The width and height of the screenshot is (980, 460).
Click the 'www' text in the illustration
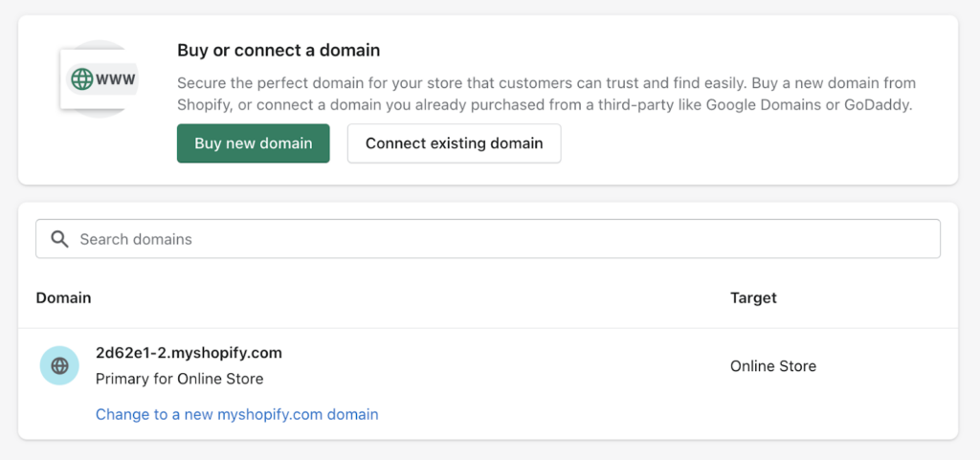pyautogui.click(x=116, y=80)
